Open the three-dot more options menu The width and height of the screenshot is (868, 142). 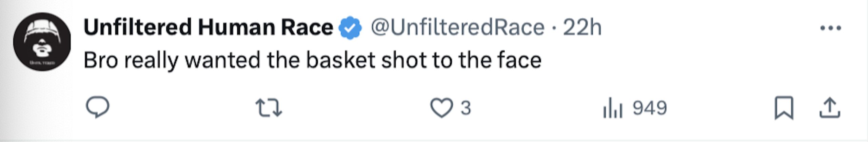point(831,28)
